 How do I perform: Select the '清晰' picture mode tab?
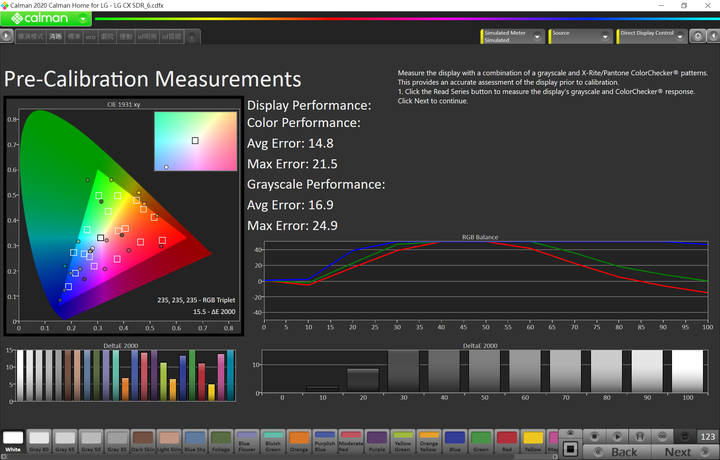pos(56,37)
